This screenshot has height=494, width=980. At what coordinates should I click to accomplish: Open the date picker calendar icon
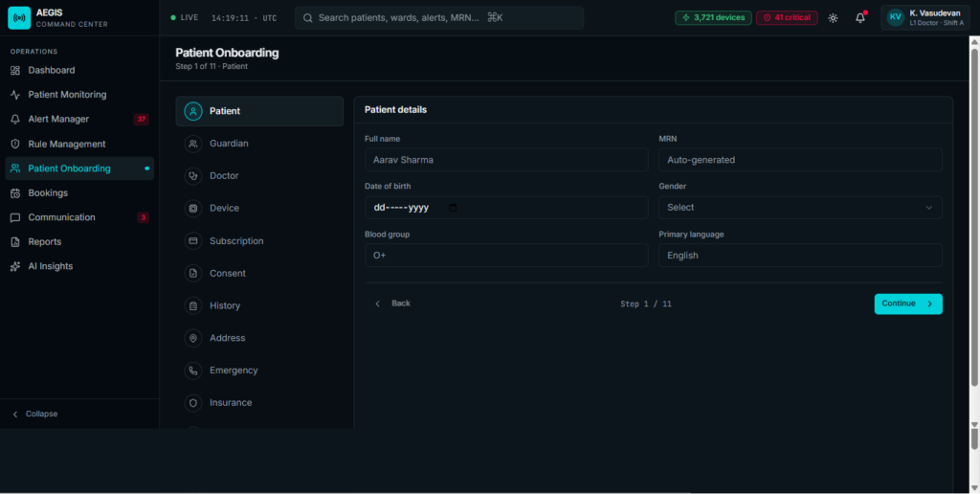click(453, 208)
